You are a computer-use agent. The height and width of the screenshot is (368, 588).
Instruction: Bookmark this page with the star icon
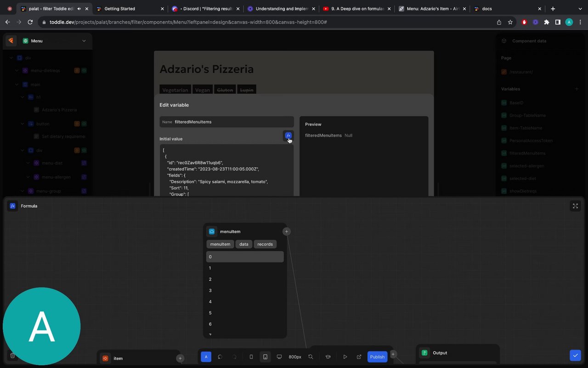510,22
